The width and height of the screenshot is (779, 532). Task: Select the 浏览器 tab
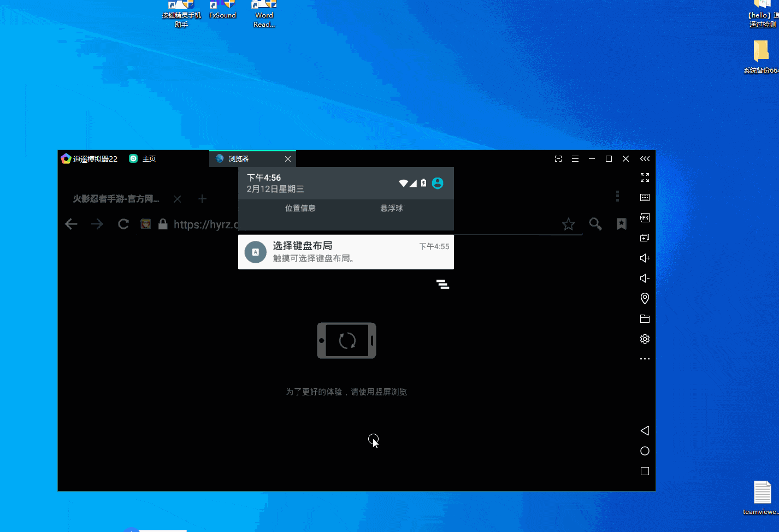pyautogui.click(x=246, y=158)
